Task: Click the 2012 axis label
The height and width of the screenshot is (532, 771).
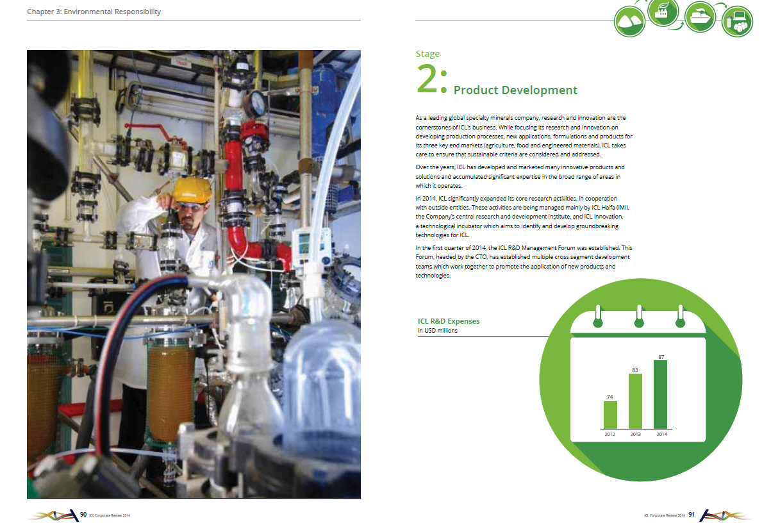Action: (x=610, y=434)
